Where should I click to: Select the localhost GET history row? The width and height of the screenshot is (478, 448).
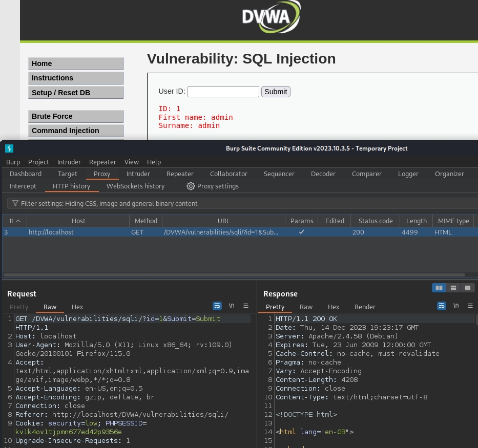(x=154, y=232)
